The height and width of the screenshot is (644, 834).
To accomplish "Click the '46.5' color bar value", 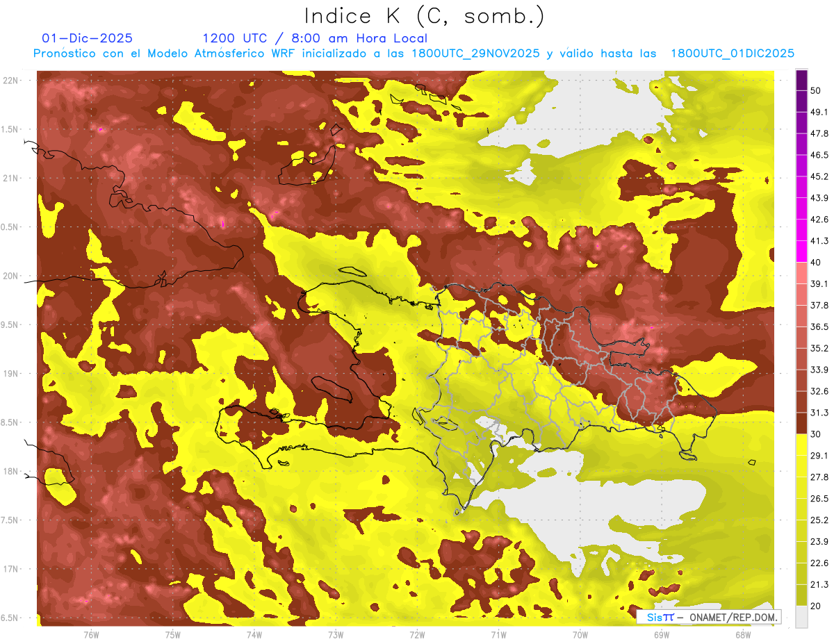I will [819, 155].
